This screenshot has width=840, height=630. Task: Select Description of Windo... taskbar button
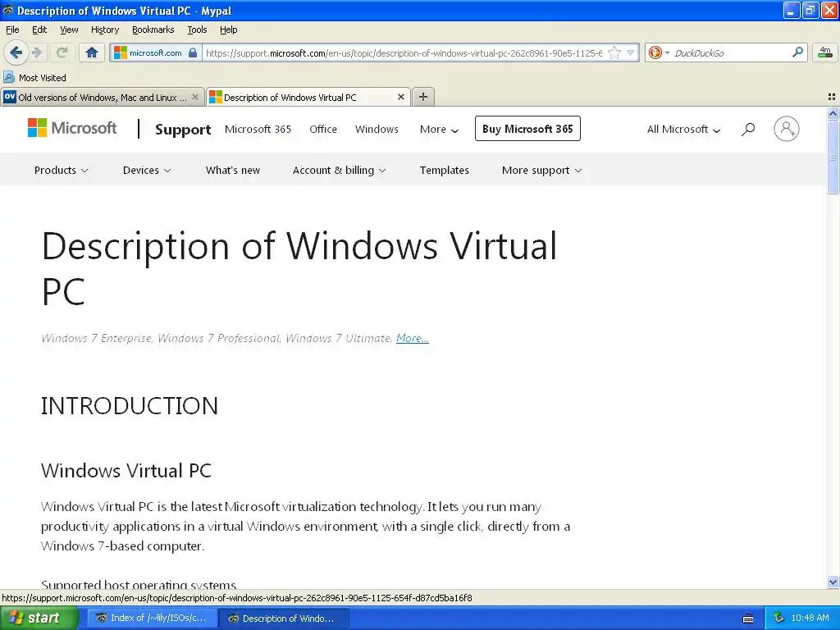(x=283, y=619)
